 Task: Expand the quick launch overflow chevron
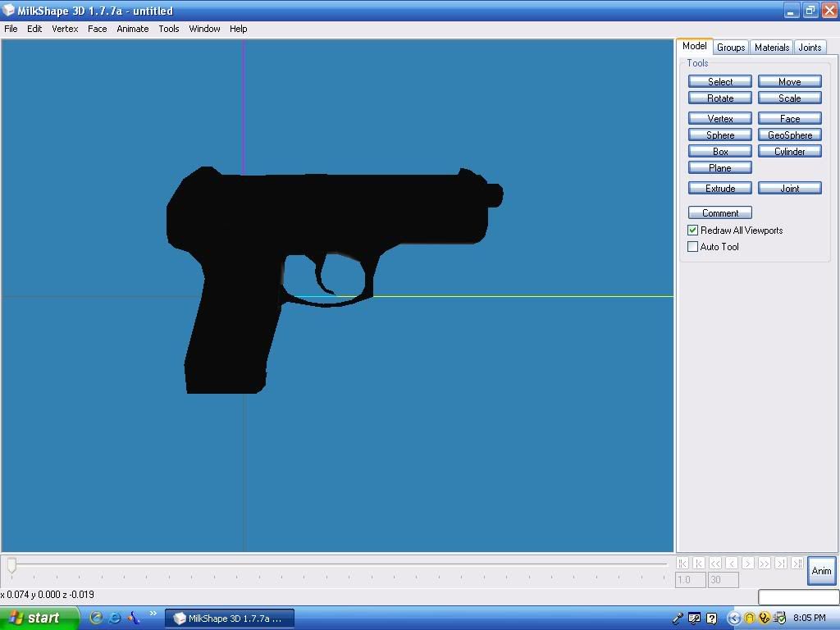pyautogui.click(x=153, y=614)
